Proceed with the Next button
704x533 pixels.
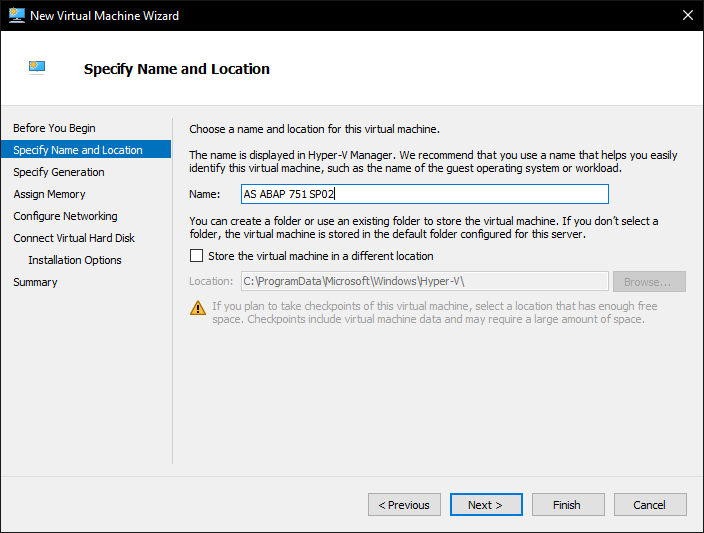tap(486, 505)
